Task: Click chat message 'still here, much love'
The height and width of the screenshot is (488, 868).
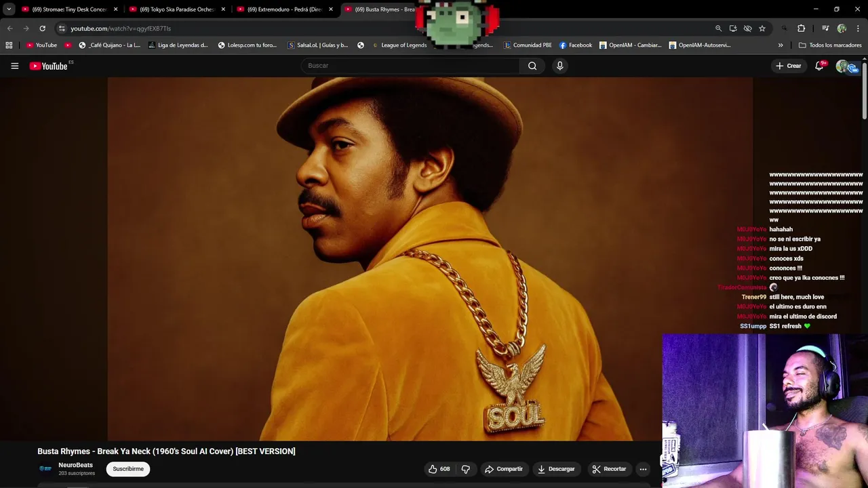Action: (797, 297)
